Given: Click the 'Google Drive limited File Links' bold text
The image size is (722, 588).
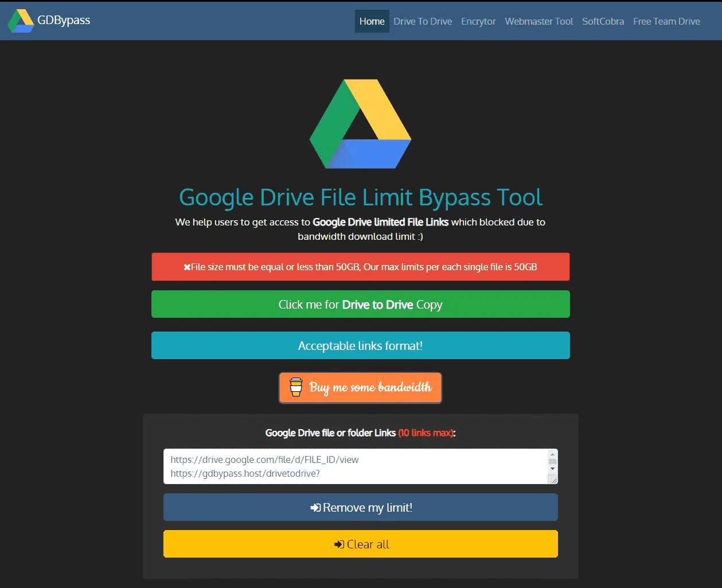Looking at the screenshot, I should pos(381,222).
